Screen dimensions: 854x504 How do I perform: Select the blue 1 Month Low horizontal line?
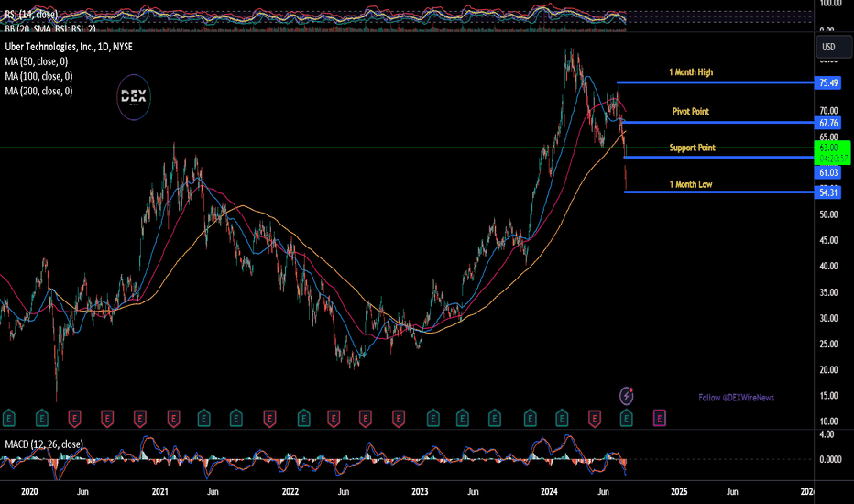point(719,192)
